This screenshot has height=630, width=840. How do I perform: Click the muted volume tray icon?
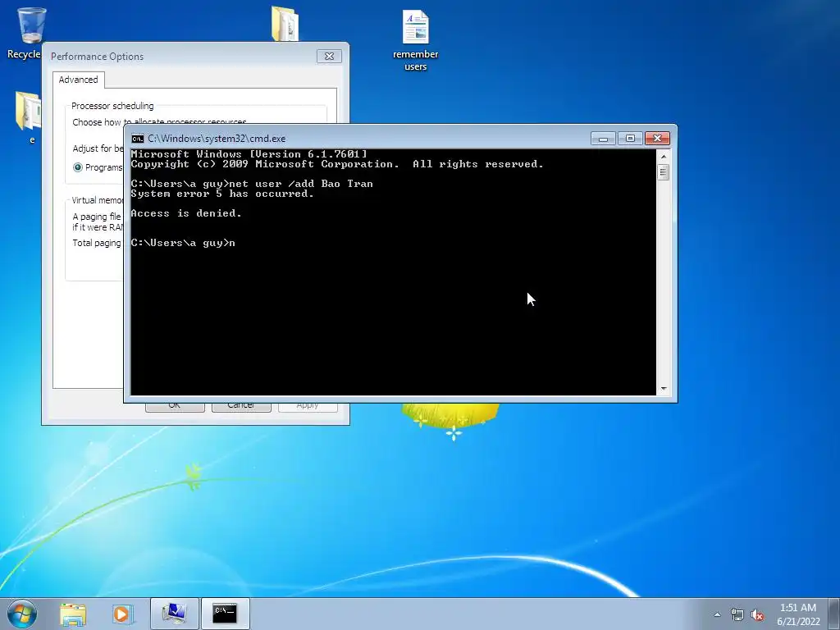(x=757, y=614)
